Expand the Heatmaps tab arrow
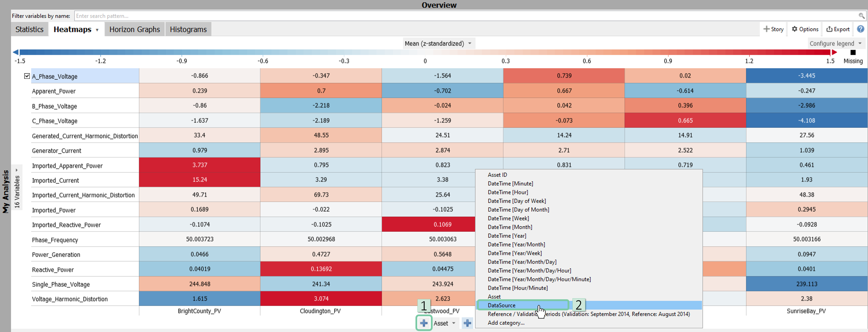 97,30
